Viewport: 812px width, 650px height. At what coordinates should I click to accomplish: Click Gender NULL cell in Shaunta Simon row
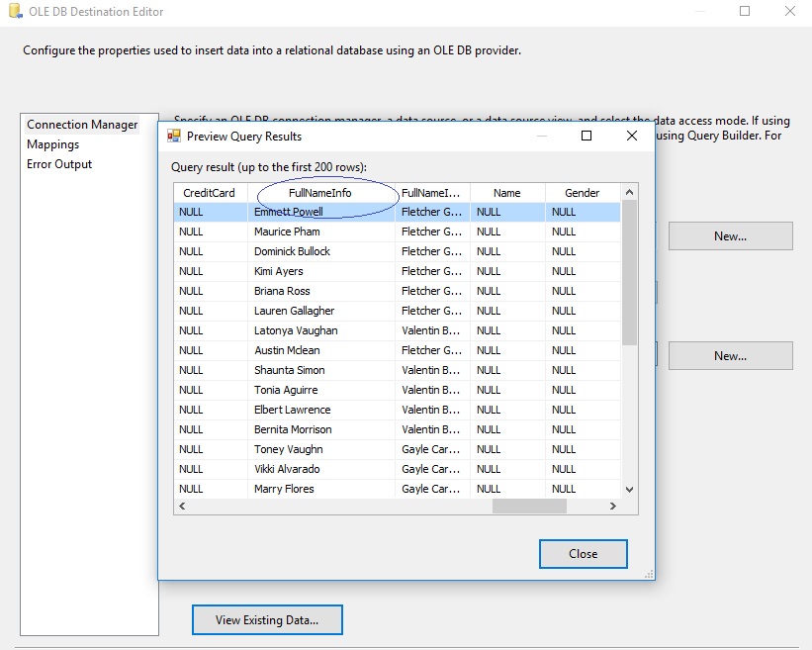[x=583, y=370]
